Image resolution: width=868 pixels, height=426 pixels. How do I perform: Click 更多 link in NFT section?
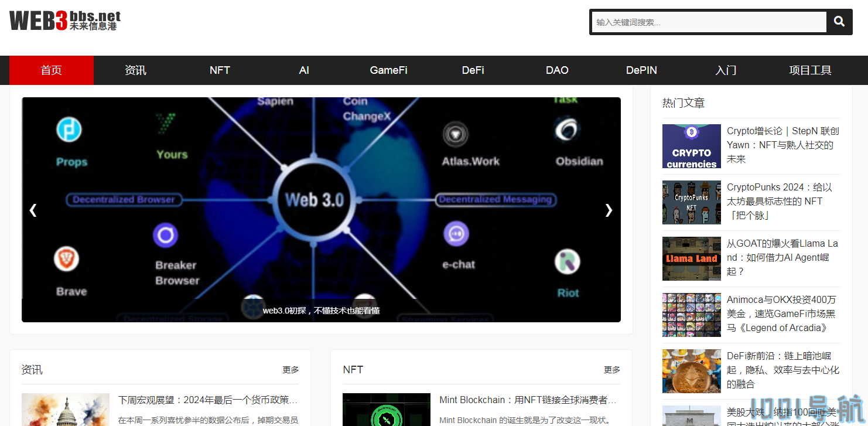(x=612, y=370)
